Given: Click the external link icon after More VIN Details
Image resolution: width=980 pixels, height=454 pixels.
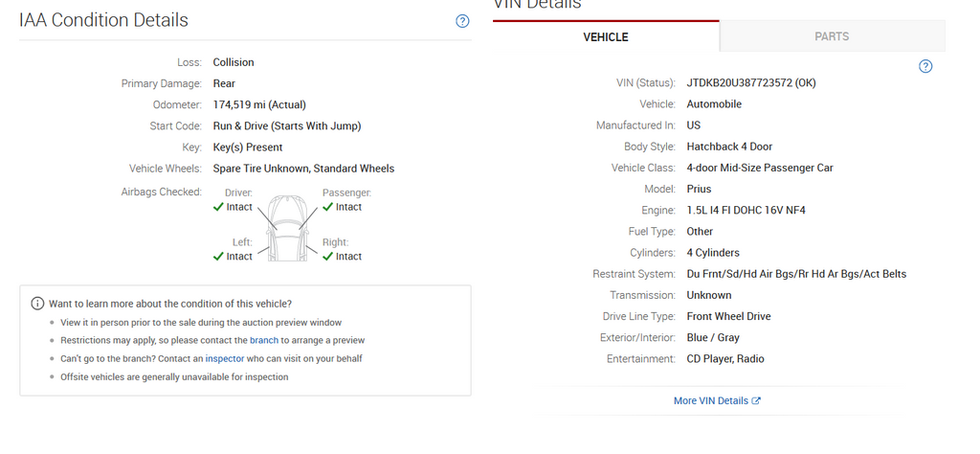Looking at the screenshot, I should 756,401.
